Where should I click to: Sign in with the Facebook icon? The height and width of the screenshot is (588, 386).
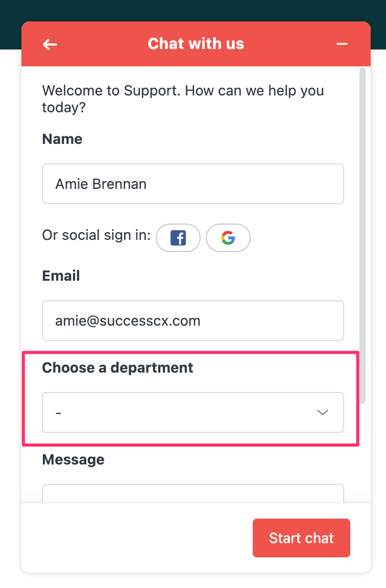[178, 238]
